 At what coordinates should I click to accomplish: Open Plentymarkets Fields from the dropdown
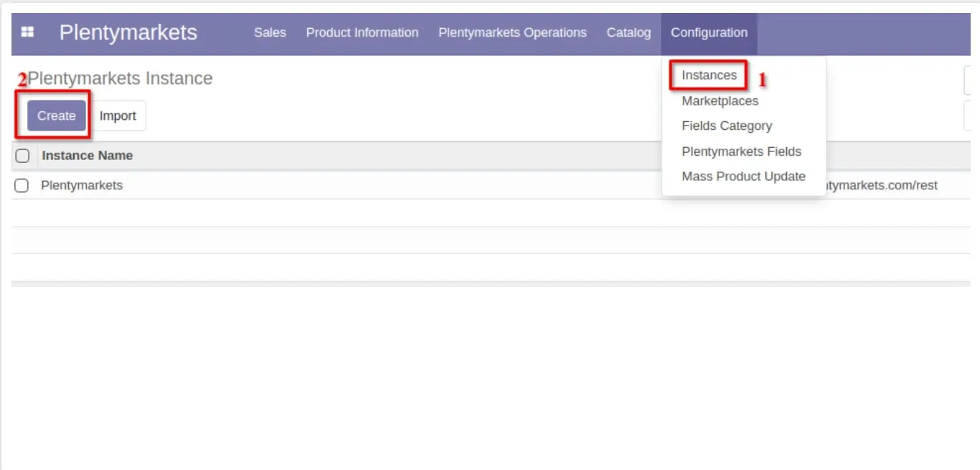click(x=741, y=151)
